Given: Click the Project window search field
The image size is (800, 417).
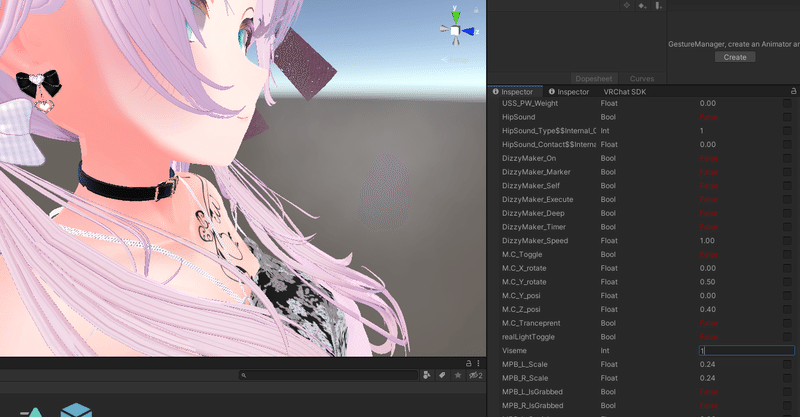Looking at the screenshot, I should tap(328, 375).
